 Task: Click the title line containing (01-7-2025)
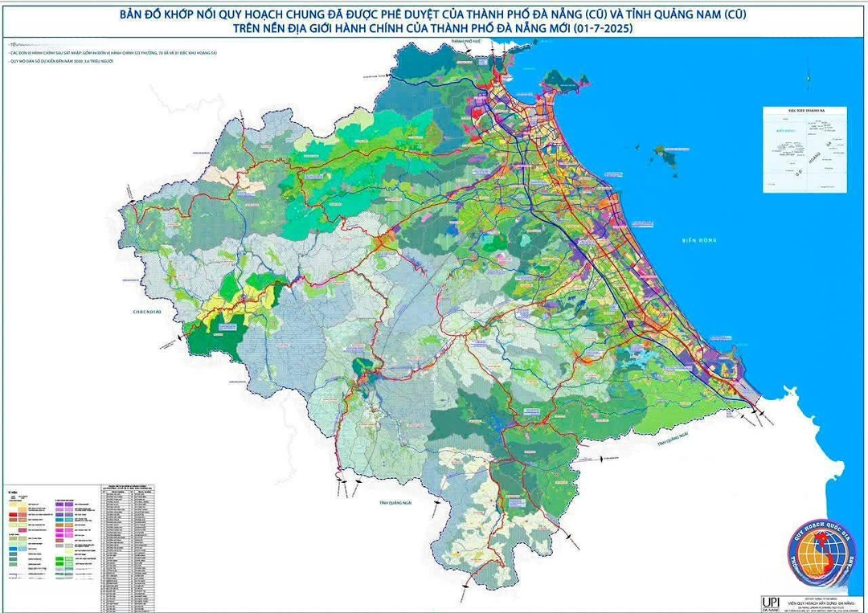[433, 29]
